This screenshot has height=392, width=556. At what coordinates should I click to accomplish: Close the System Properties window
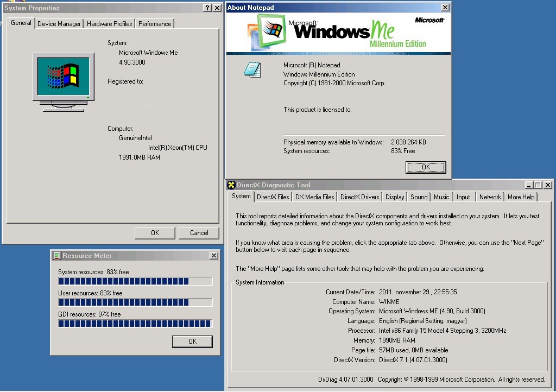[x=217, y=8]
